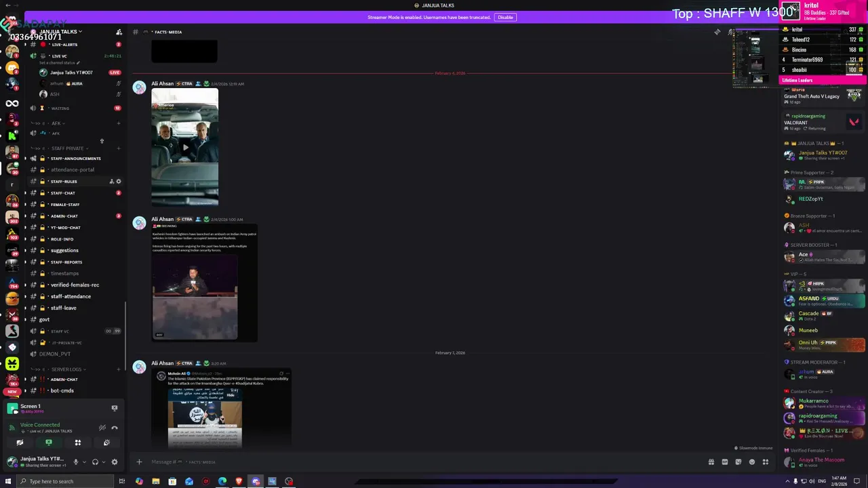Disable Streamer Mode using the banner button

505,17
